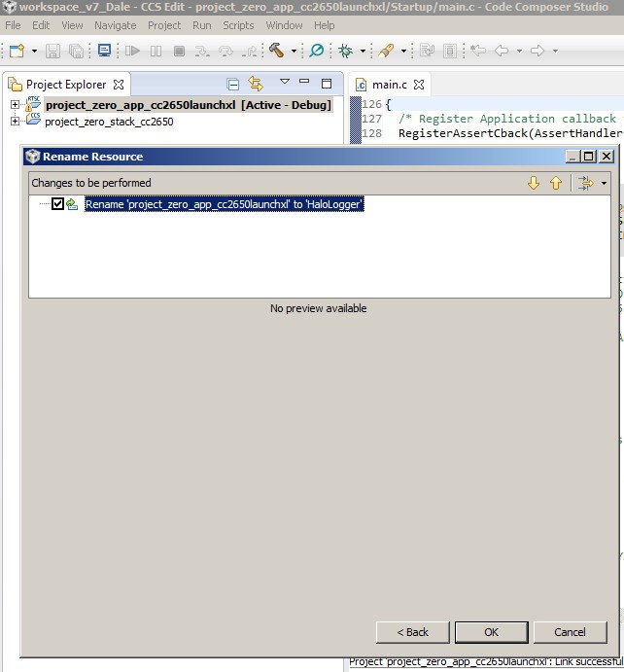This screenshot has width=624, height=672.
Task: Maximize the Project Explorer panel
Action: pos(327,84)
